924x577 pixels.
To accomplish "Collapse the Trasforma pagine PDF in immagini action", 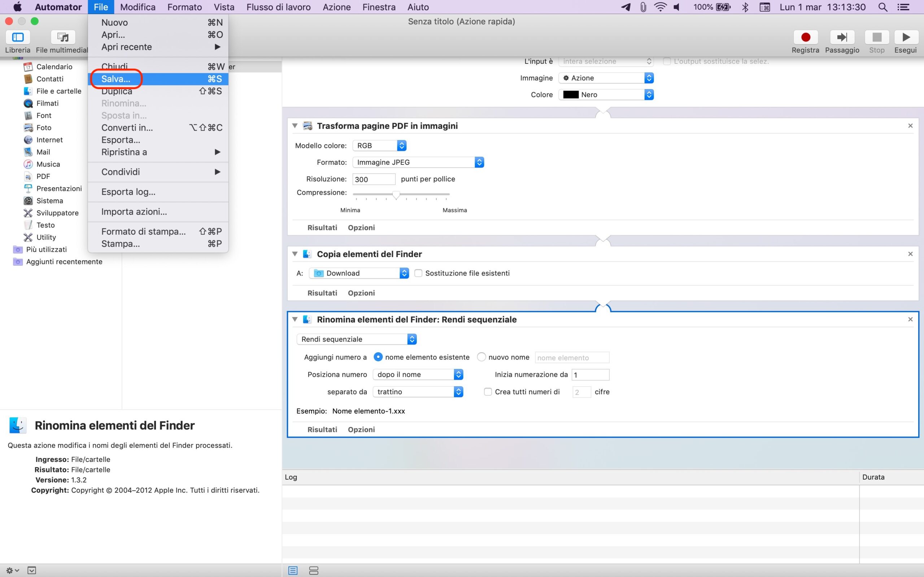I will coord(295,126).
